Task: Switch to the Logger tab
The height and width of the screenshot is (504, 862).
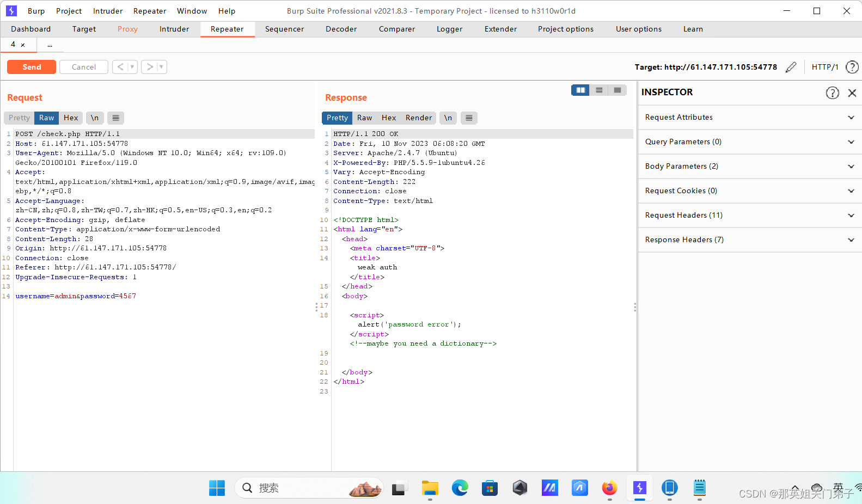Action: (x=449, y=29)
